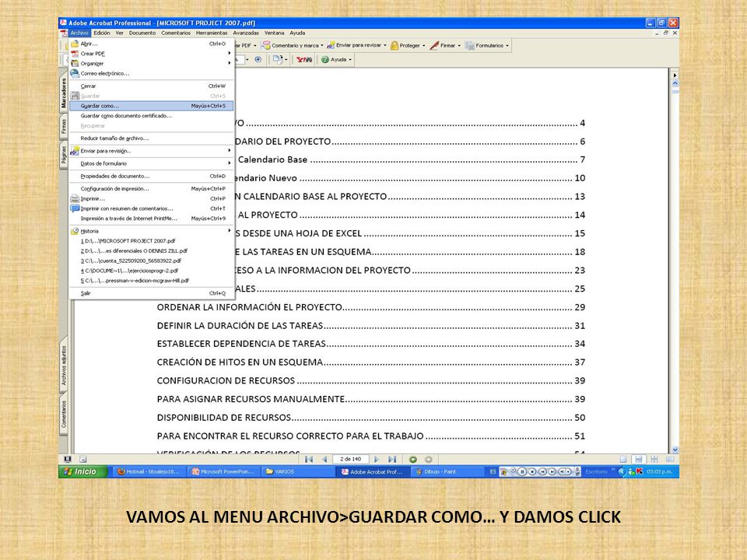Viewport: 747px width, 560px height.
Task: Click the zoom in plus icon
Action: pyautogui.click(x=258, y=60)
